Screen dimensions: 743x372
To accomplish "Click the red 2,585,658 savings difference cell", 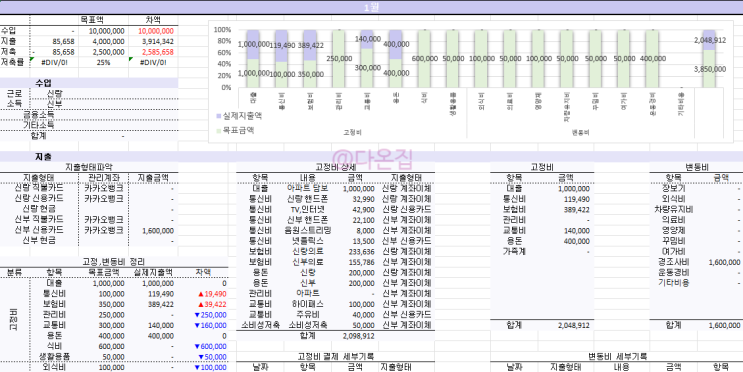I will (158, 52).
